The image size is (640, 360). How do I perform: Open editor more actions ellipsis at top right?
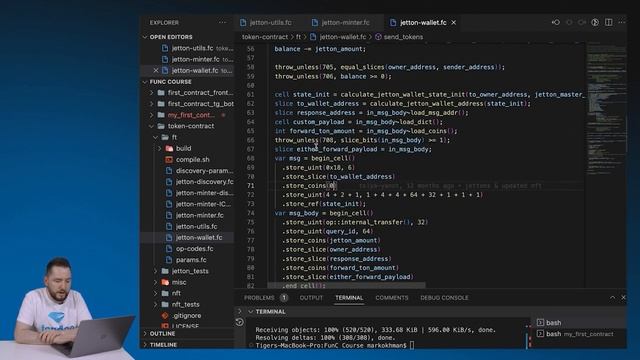point(622,22)
